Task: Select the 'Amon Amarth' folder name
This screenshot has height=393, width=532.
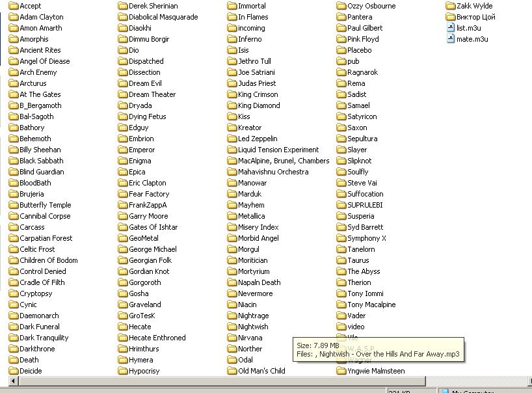Action: pos(41,28)
